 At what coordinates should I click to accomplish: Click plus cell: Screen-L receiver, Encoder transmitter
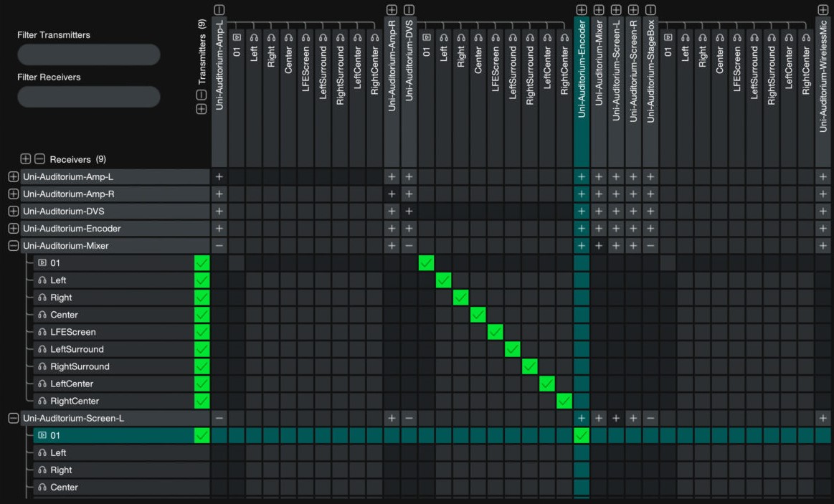click(582, 419)
